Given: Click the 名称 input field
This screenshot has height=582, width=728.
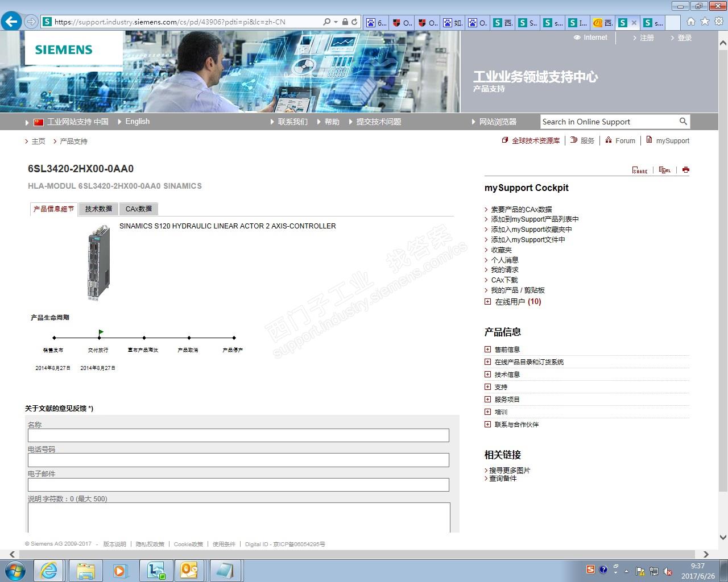Looking at the screenshot, I should (x=238, y=435).
